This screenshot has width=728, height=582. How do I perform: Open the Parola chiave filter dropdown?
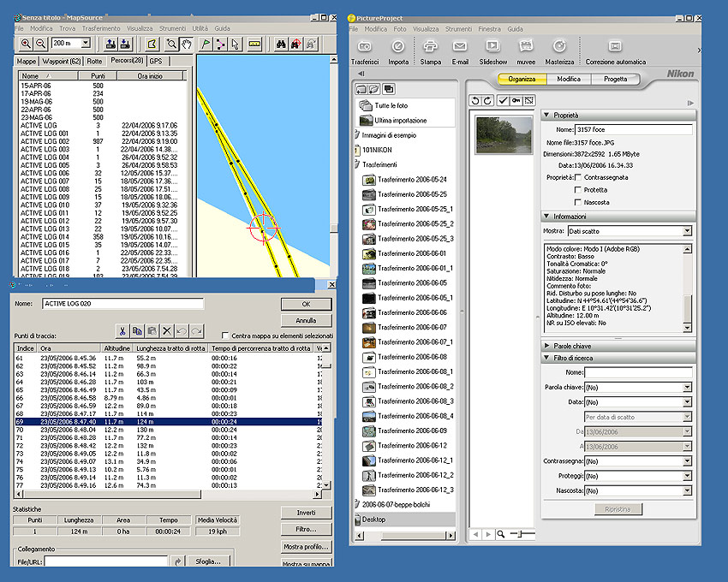coord(687,387)
